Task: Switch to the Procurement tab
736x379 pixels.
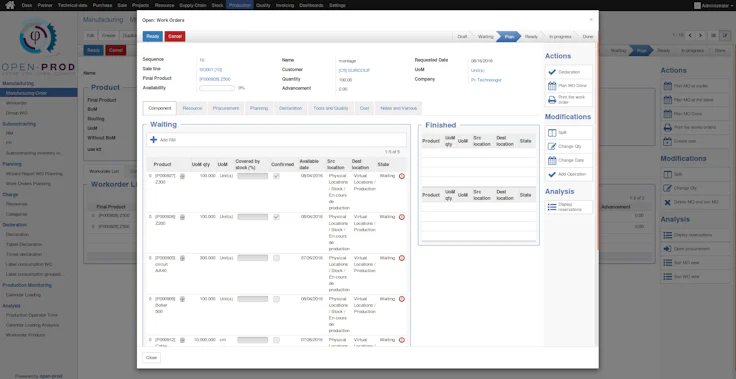Action: click(226, 108)
